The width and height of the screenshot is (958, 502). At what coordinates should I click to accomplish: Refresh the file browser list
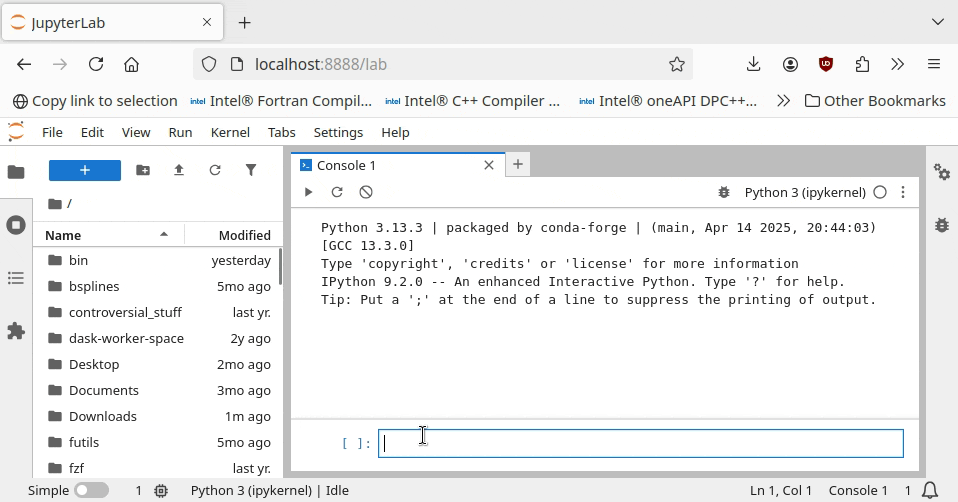click(x=214, y=170)
